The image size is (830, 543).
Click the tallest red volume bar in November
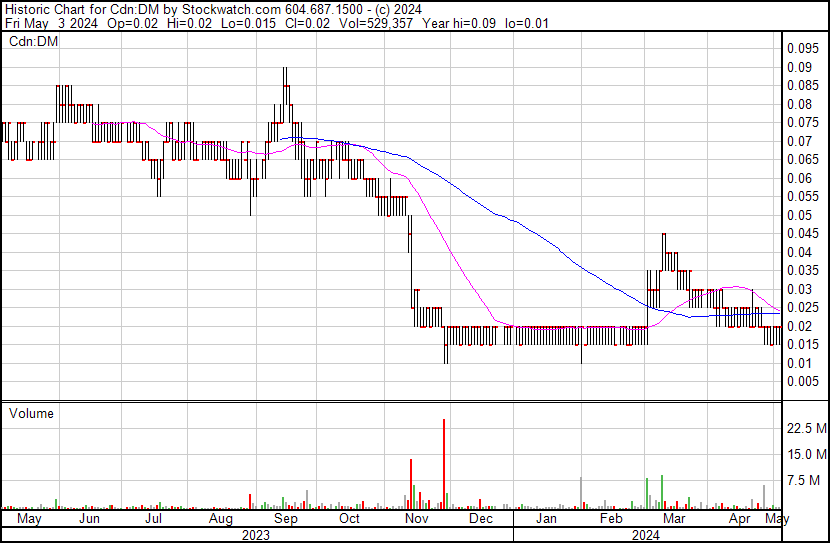click(x=444, y=464)
